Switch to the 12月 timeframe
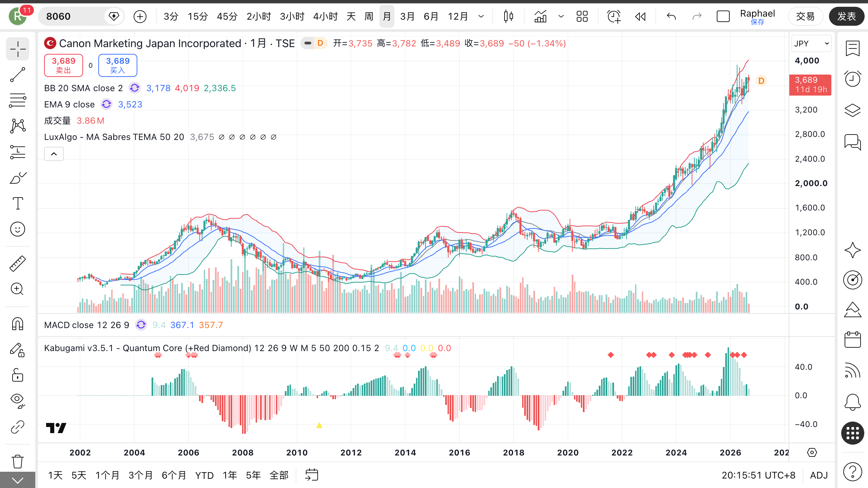Viewport: 868px width, 488px height. point(458,16)
